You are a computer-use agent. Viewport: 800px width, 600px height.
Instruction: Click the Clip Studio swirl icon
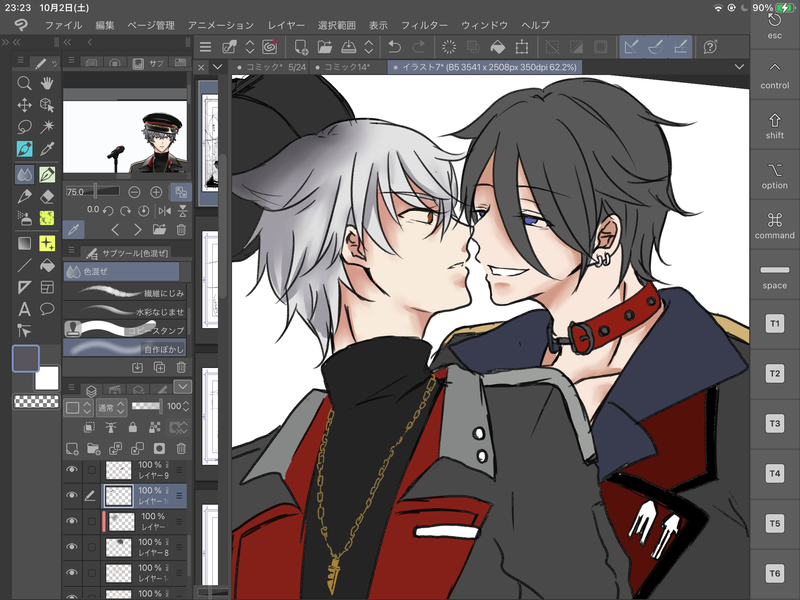coord(269,47)
